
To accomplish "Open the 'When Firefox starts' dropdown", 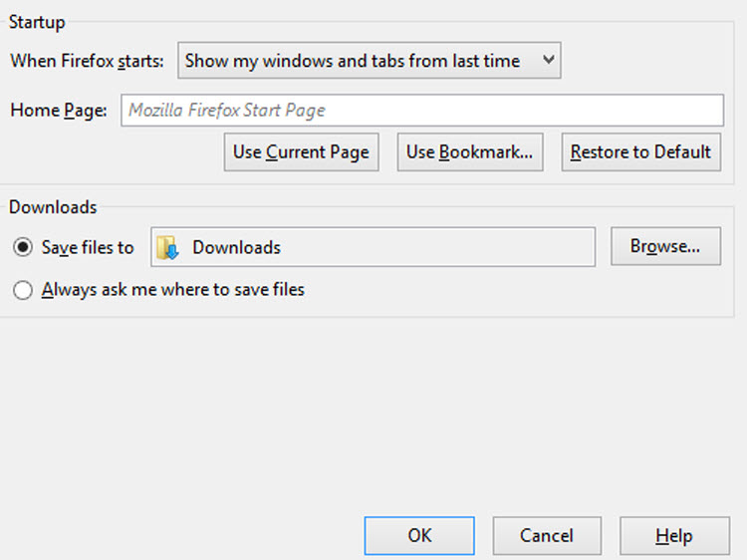I will (x=369, y=61).
